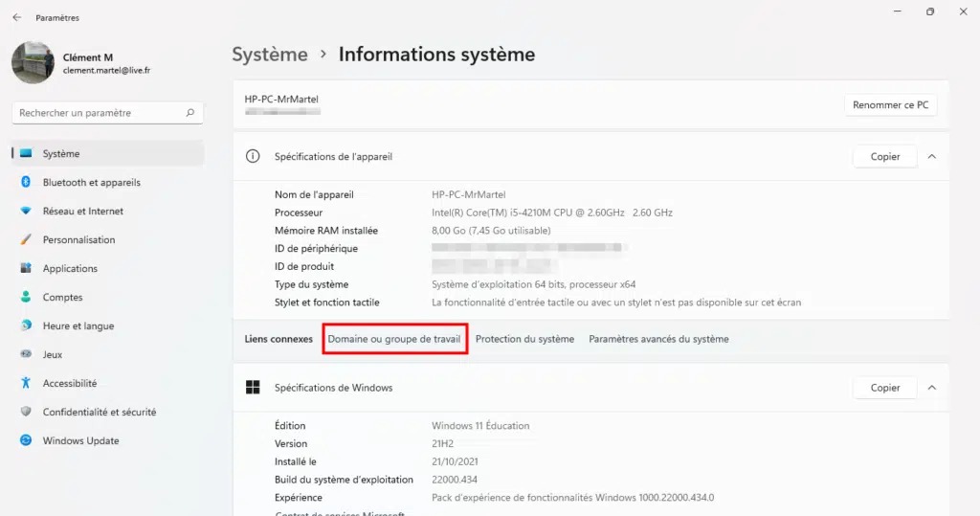Click the Intel Core i5-4210M processor value
The width and height of the screenshot is (980, 516).
(x=552, y=213)
